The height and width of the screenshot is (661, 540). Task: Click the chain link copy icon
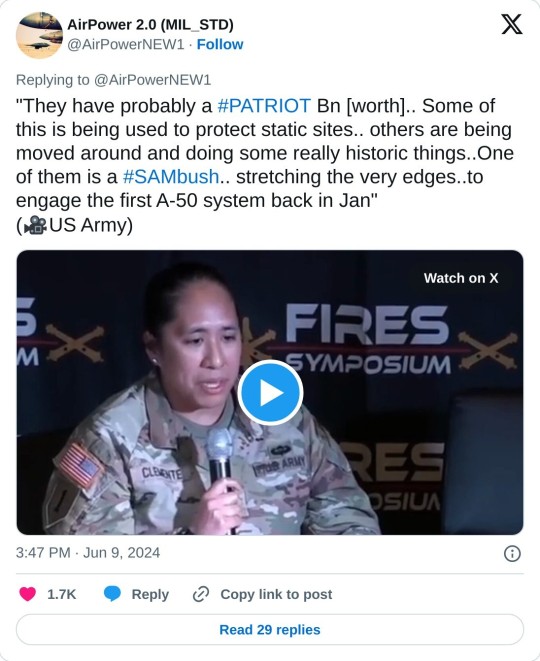pos(201,594)
